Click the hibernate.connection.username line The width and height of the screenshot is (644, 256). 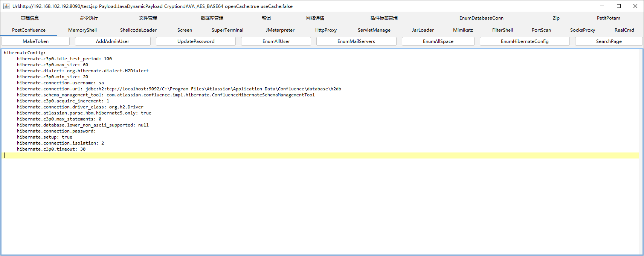point(60,83)
